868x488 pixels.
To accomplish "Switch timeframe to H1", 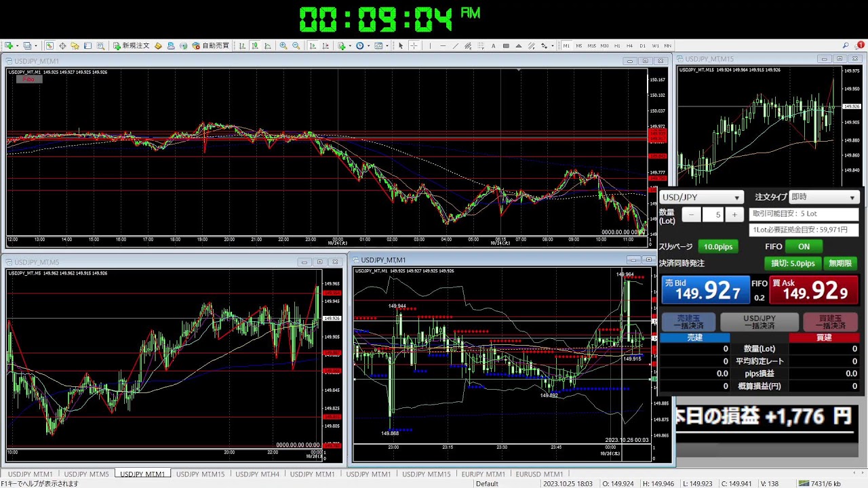I will [617, 46].
